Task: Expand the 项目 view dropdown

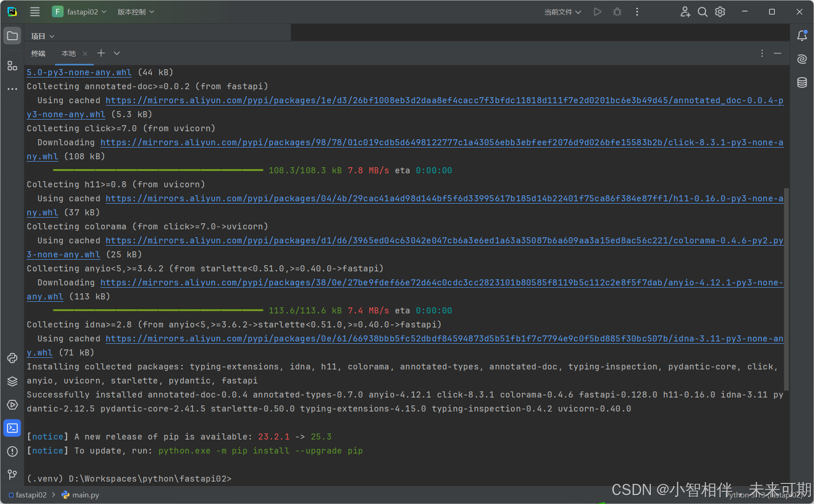Action: click(43, 36)
